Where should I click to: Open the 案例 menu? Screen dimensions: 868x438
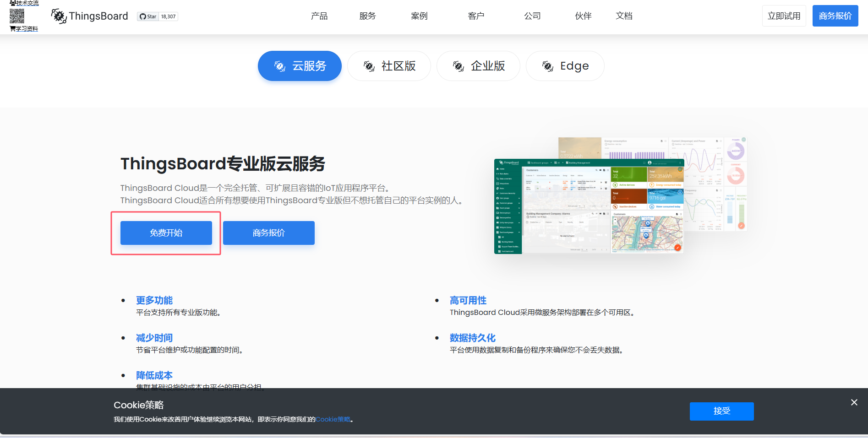pyautogui.click(x=419, y=16)
